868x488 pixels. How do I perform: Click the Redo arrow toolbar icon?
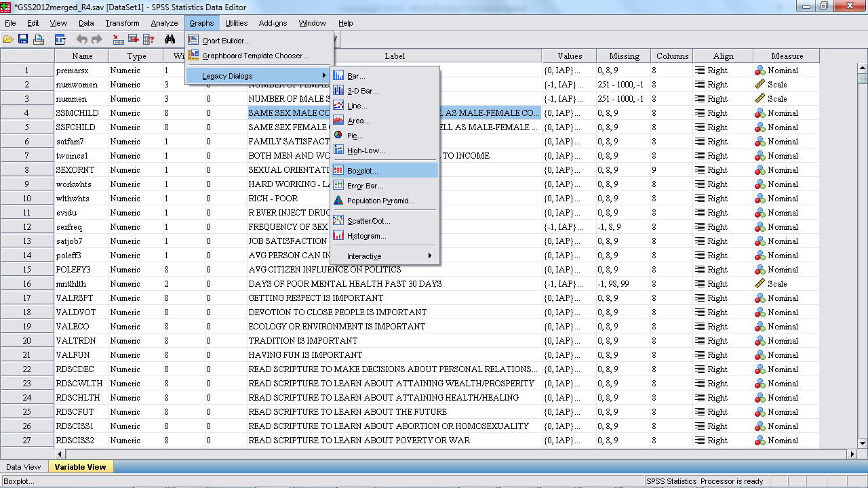97,39
